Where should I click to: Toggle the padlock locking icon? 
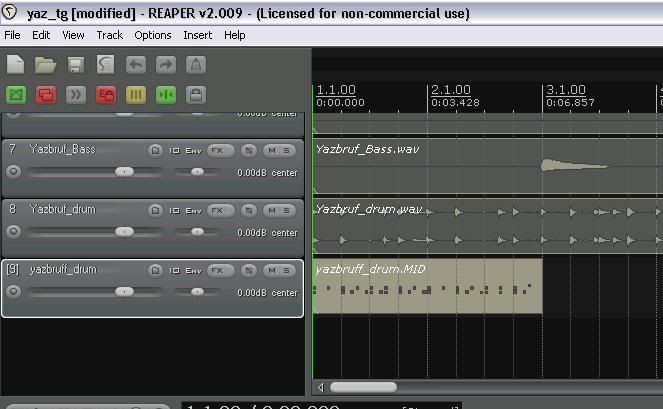(196, 95)
